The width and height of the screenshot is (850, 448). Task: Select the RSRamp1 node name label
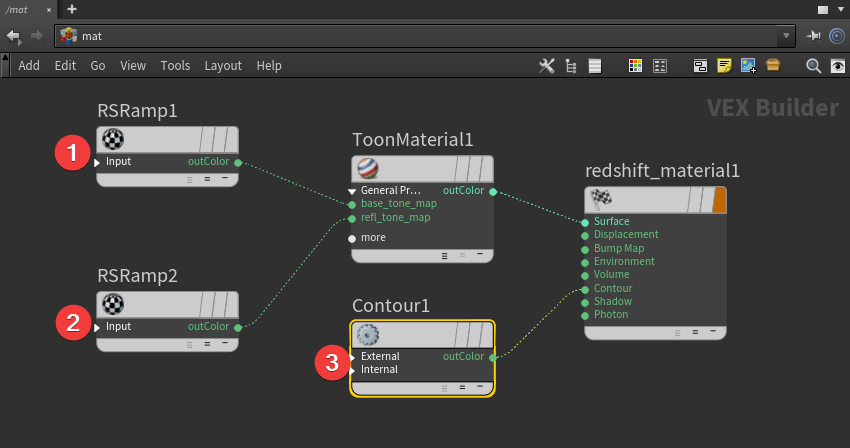(x=137, y=111)
